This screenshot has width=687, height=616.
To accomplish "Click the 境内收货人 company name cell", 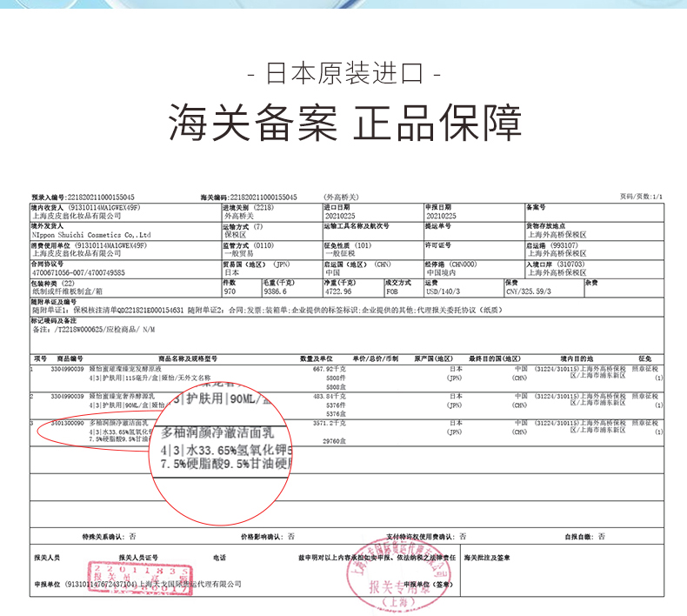I will pos(126,212).
